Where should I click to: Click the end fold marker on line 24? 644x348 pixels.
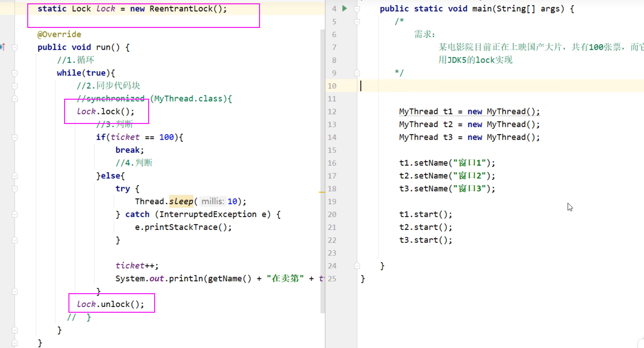tap(357, 266)
